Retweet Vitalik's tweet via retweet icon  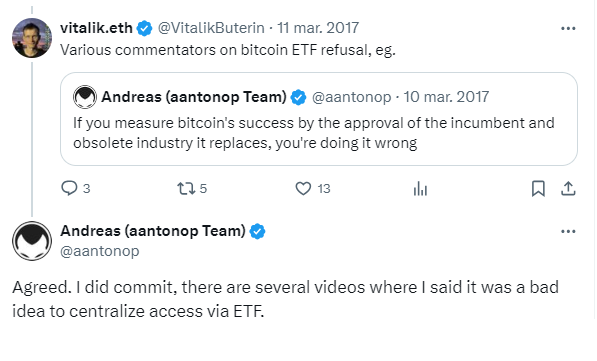pos(186,188)
